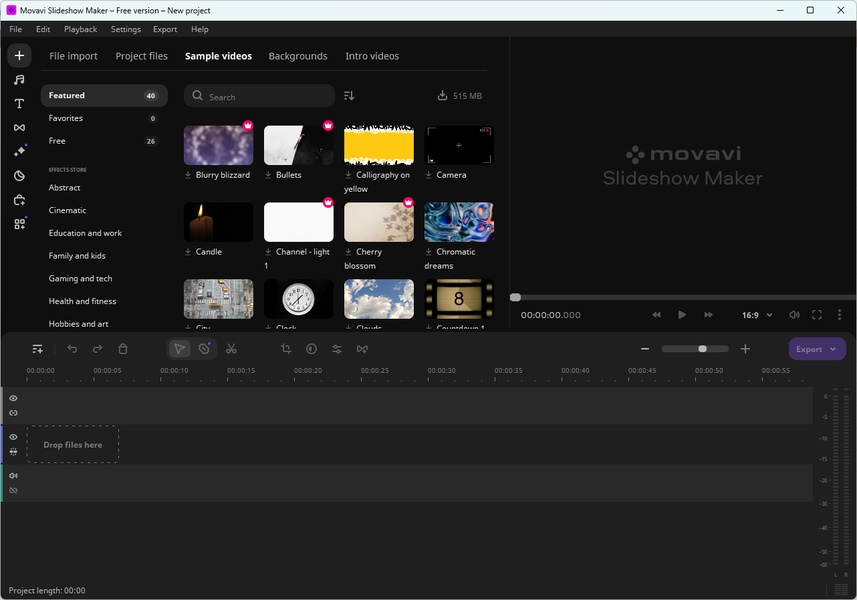Select the Free category
The width and height of the screenshot is (857, 600).
click(x=104, y=141)
